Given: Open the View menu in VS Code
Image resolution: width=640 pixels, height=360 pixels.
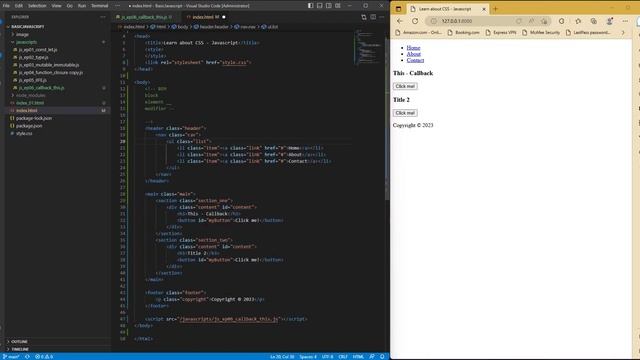Looking at the screenshot, I should point(56,6).
